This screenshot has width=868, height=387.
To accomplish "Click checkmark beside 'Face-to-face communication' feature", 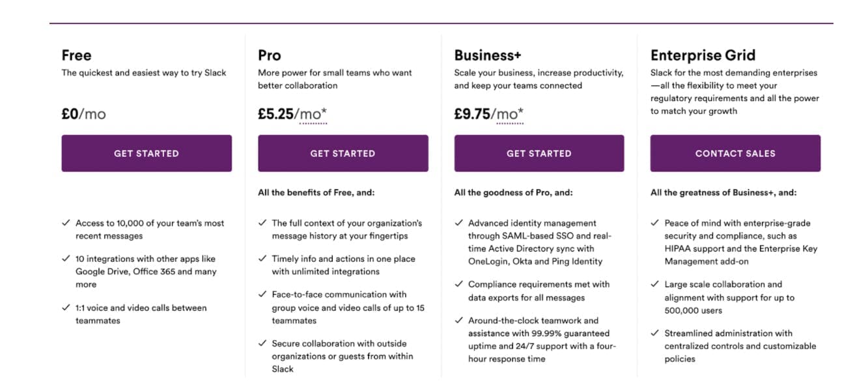I will 262,294.
